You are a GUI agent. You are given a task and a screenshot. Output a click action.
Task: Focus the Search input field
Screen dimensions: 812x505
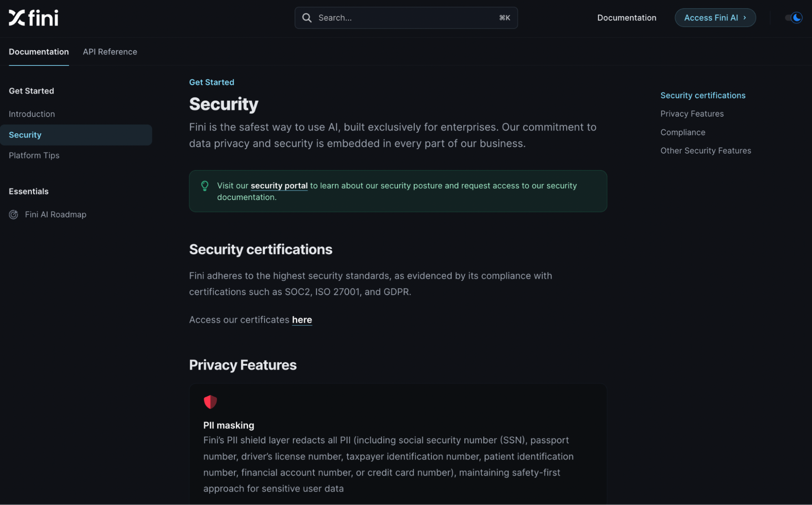pyautogui.click(x=406, y=18)
